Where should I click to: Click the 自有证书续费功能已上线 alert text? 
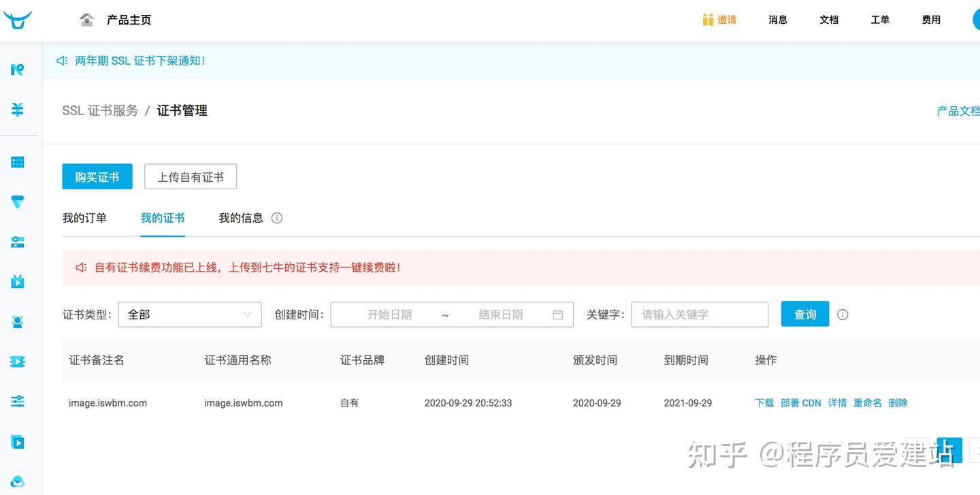248,268
